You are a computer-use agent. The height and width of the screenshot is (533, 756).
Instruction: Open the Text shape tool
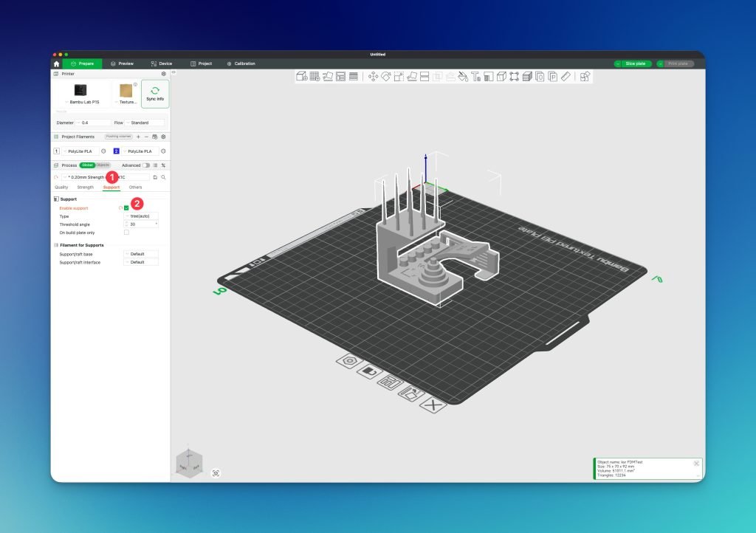tap(476, 76)
